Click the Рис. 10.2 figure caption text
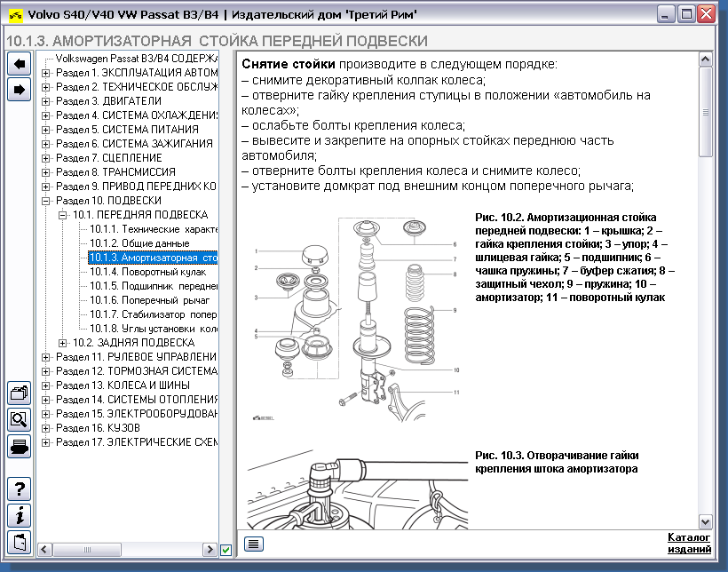This screenshot has width=728, height=572. point(574,258)
